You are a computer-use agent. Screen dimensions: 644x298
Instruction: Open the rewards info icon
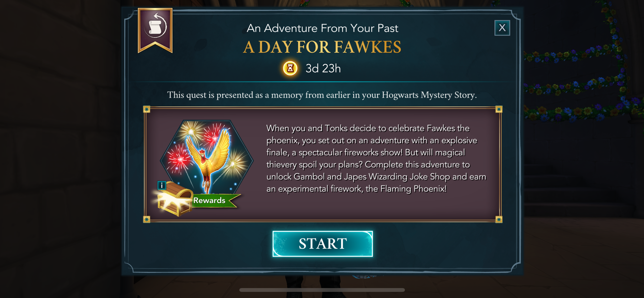tap(162, 185)
